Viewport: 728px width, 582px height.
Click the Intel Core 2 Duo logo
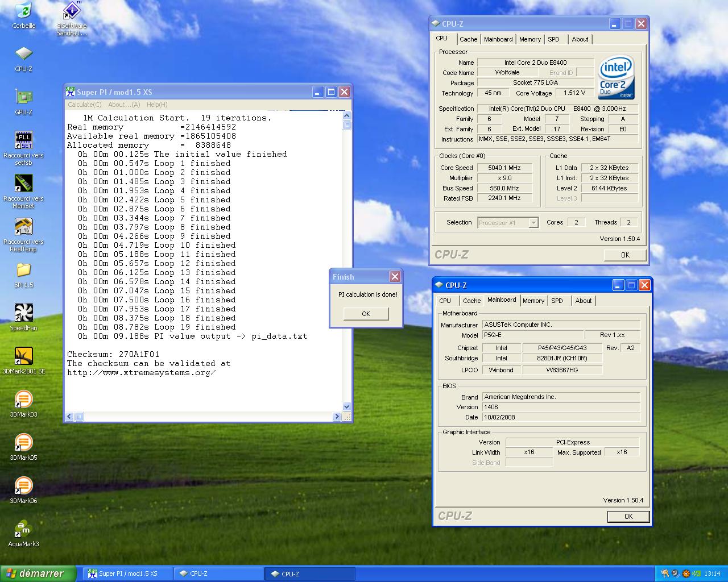coord(616,77)
